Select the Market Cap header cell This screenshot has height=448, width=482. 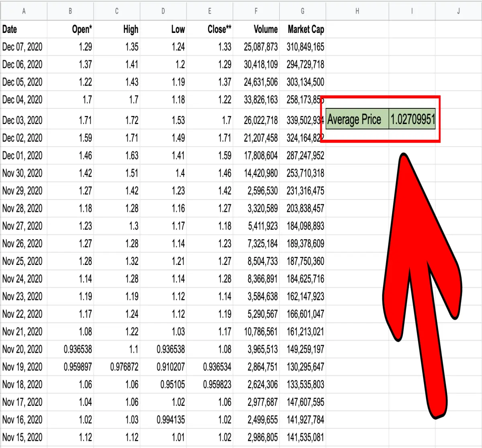point(302,29)
